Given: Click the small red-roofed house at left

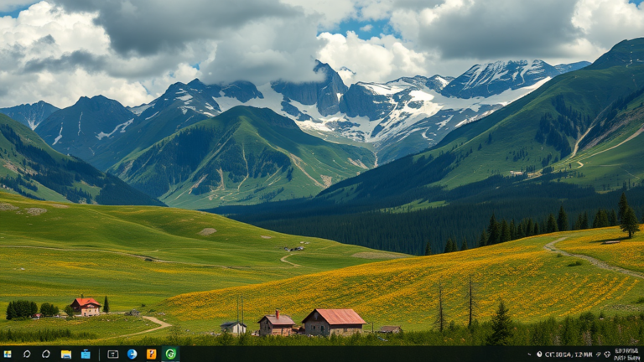Looking at the screenshot, I should pyautogui.click(x=86, y=306).
